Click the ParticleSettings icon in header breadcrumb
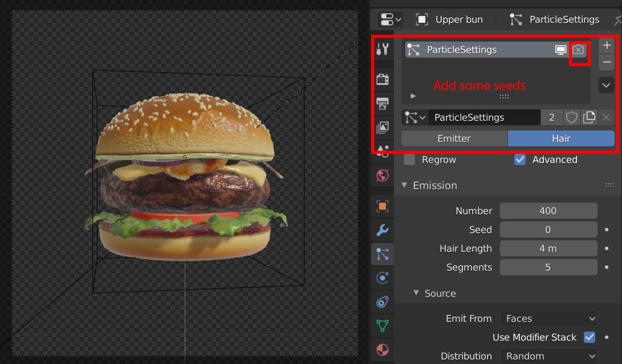 (x=516, y=19)
